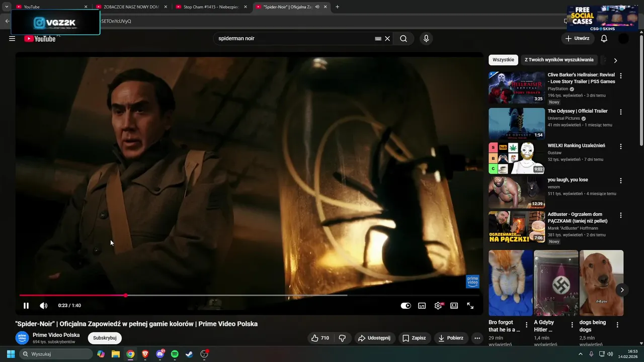Image resolution: width=644 pixels, height=362 pixels.
Task: Open Steam from taskbar
Action: 189,354
